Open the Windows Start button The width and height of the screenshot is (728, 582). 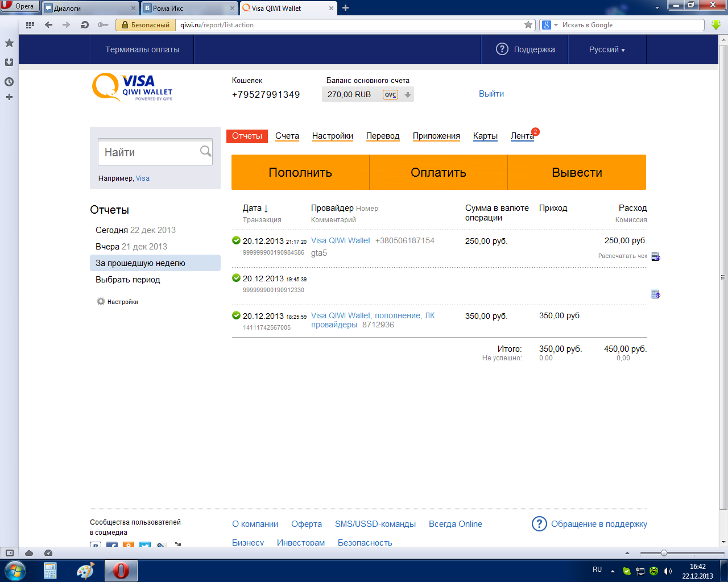click(x=15, y=570)
